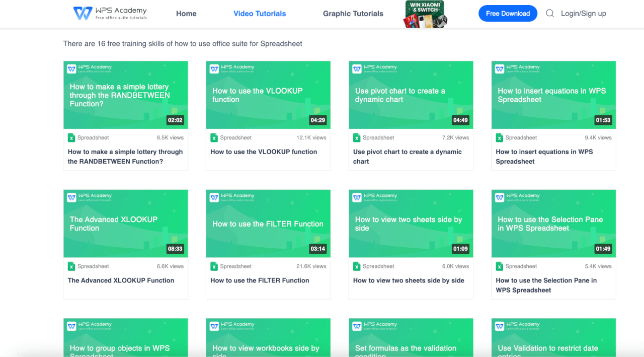Click the 08:33 duration badge
644x357 pixels.
(175, 249)
